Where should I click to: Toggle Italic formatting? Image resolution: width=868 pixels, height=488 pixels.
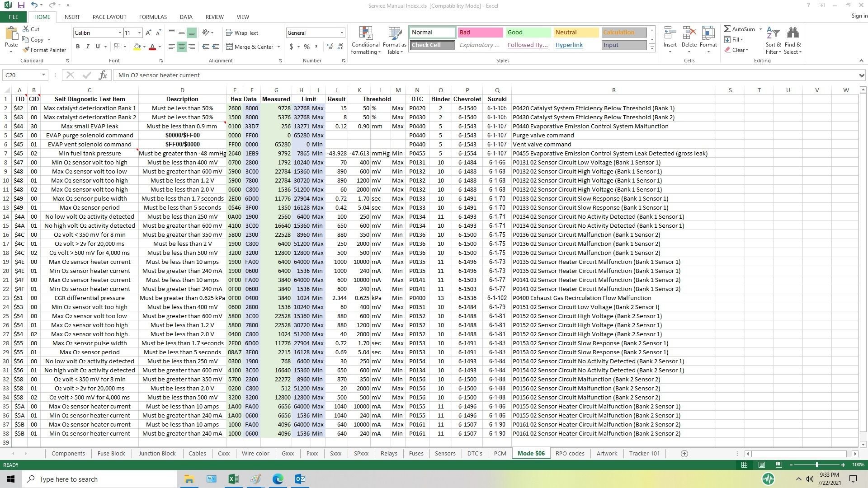[88, 47]
